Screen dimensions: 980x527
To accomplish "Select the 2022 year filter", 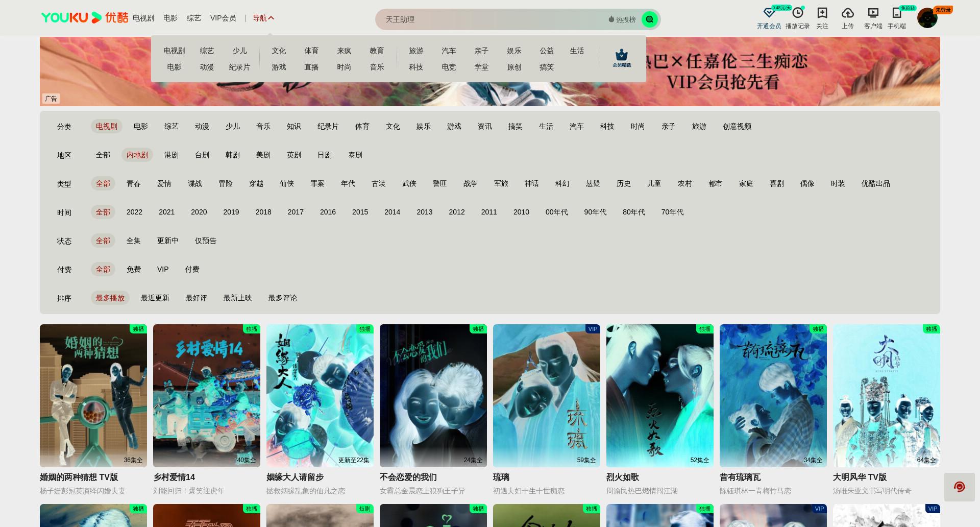I will [x=134, y=212].
